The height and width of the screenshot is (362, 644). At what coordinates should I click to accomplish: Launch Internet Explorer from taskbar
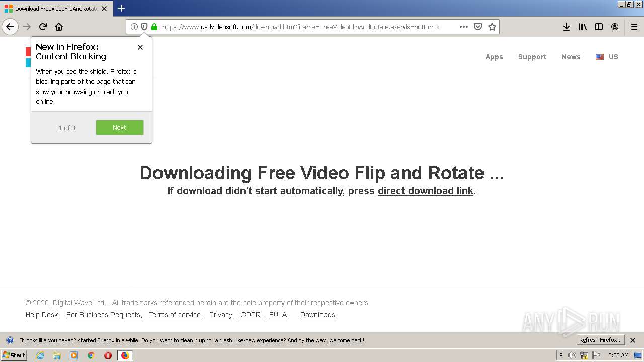pyautogui.click(x=40, y=355)
